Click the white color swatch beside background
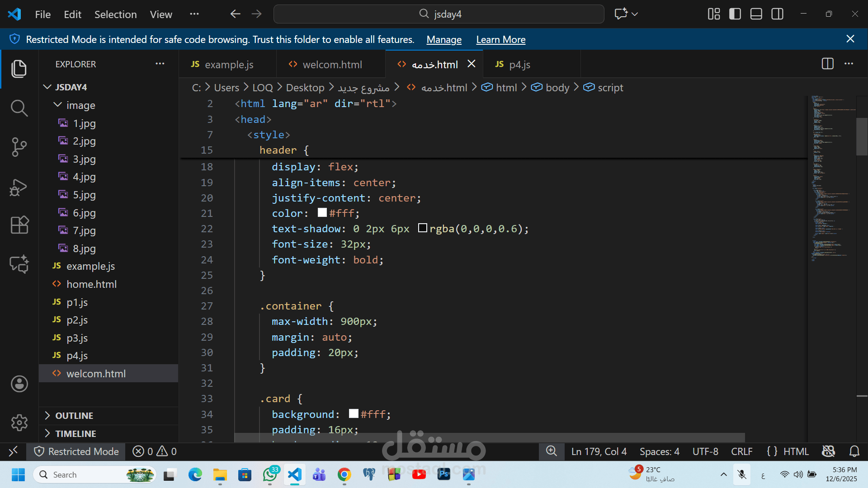 coord(354,414)
